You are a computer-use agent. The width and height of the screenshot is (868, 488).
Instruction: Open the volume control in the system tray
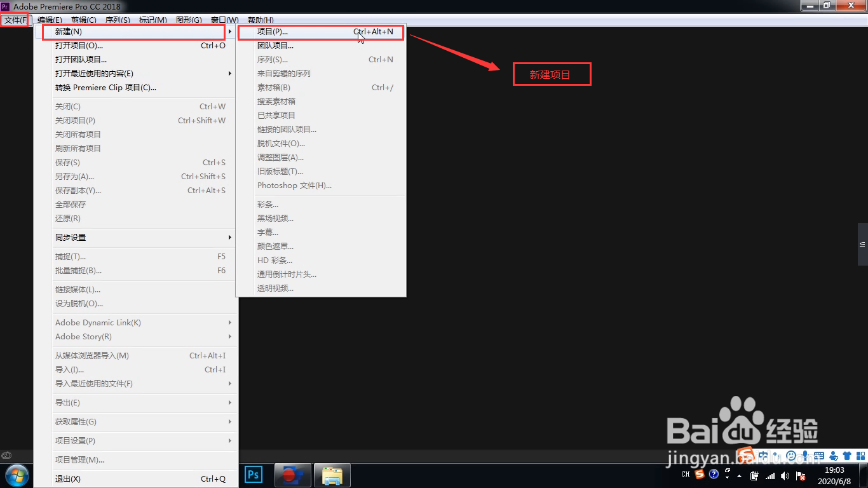point(785,475)
